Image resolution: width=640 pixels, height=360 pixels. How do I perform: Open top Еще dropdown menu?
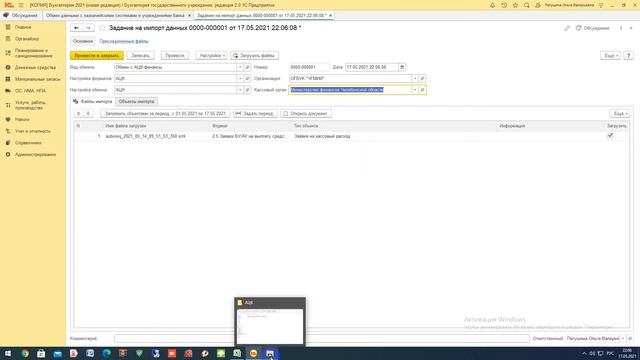(x=611, y=56)
